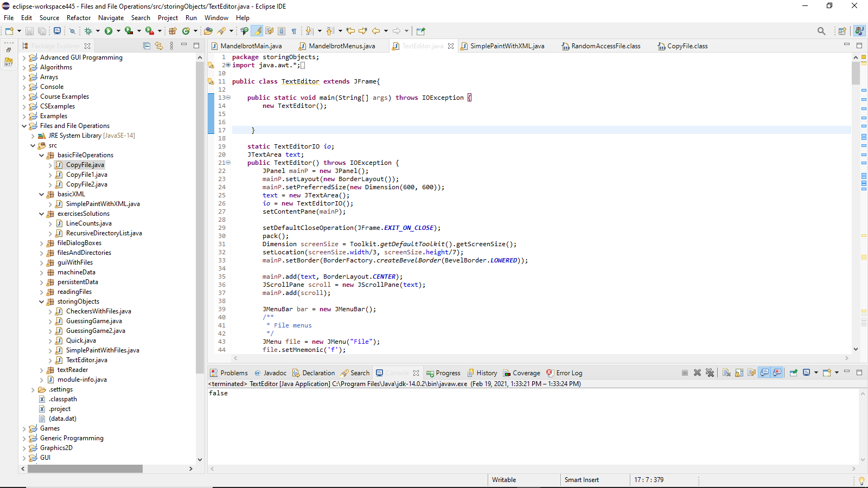Switch to the MandelbrotMenus.java tab
The height and width of the screenshot is (488, 868).
(x=341, y=46)
